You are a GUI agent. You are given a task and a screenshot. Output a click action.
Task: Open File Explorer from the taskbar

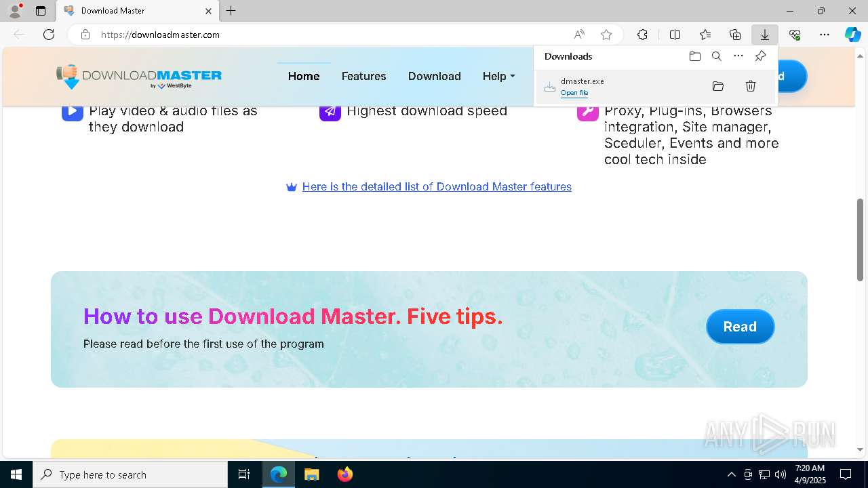click(311, 474)
